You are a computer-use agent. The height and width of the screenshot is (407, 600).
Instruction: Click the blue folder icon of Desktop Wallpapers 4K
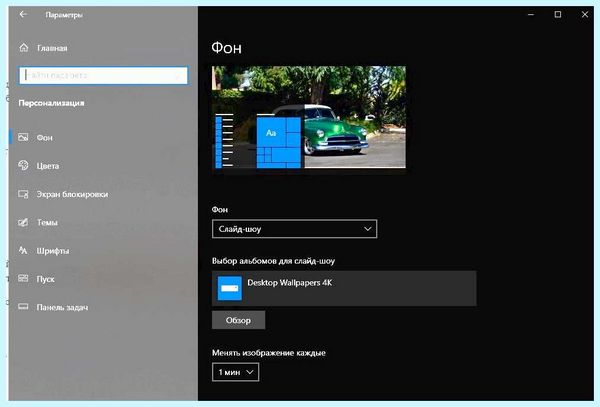click(230, 288)
